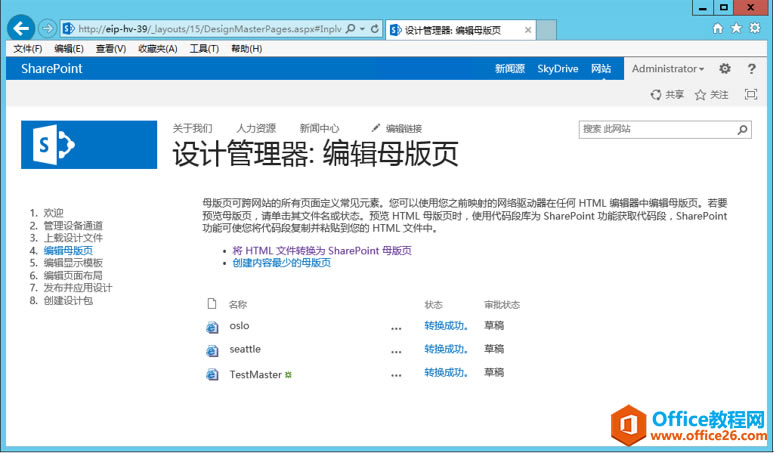
Task: Click the 共享 share button
Action: click(667, 95)
